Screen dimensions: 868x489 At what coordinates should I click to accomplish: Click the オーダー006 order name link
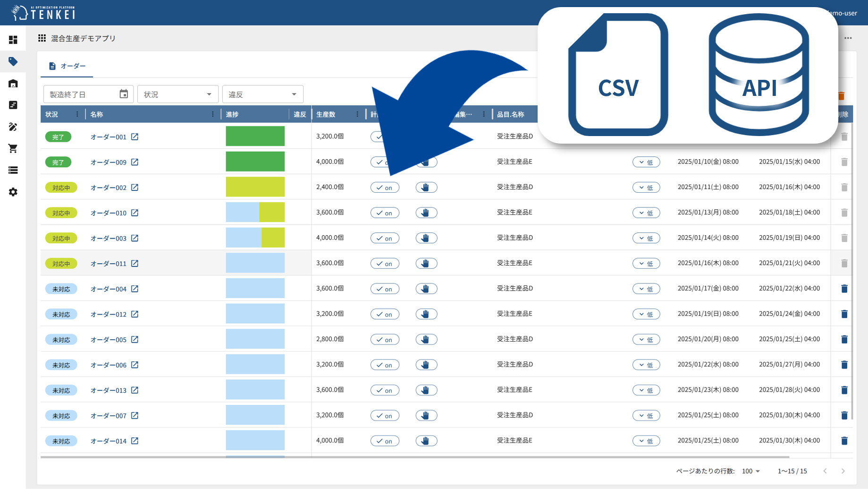pyautogui.click(x=109, y=365)
